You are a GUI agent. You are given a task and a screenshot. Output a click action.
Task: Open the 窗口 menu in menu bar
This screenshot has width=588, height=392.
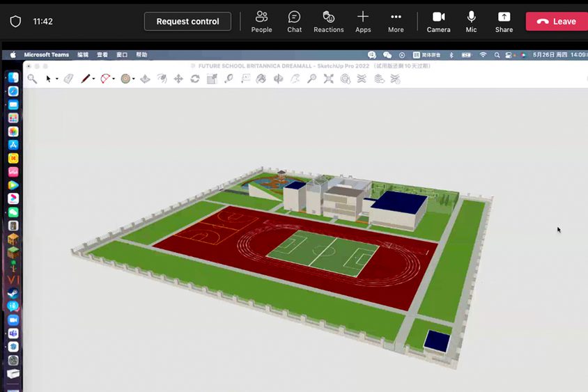click(x=122, y=54)
